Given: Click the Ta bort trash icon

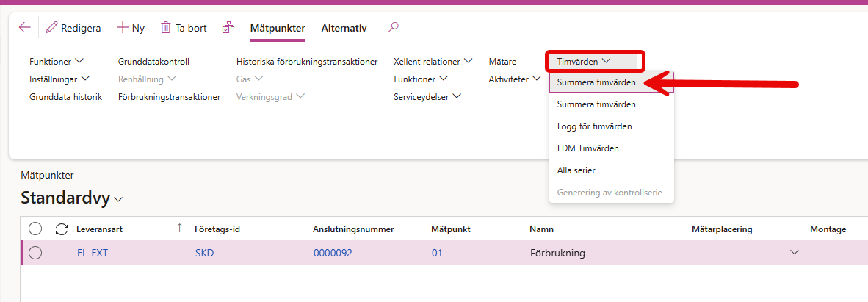Looking at the screenshot, I should click(166, 28).
